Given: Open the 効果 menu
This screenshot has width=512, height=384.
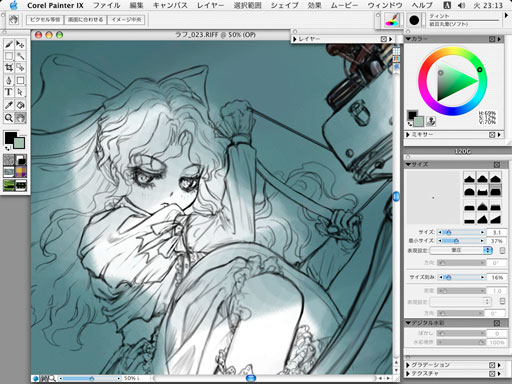Looking at the screenshot, I should 314,6.
